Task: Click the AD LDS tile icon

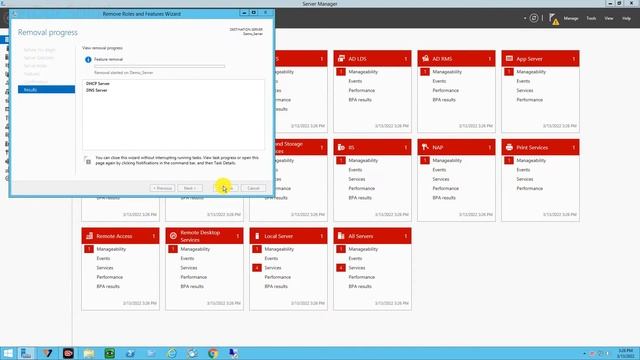Action: coord(341,59)
